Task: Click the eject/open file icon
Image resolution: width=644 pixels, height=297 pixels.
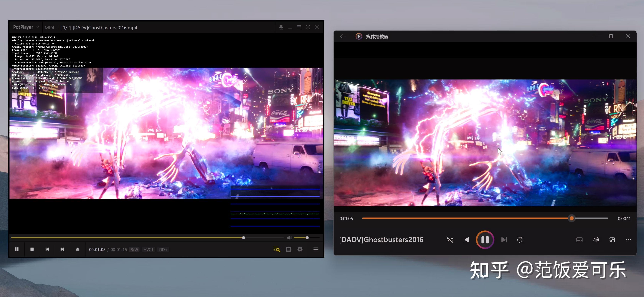Action: 77,249
